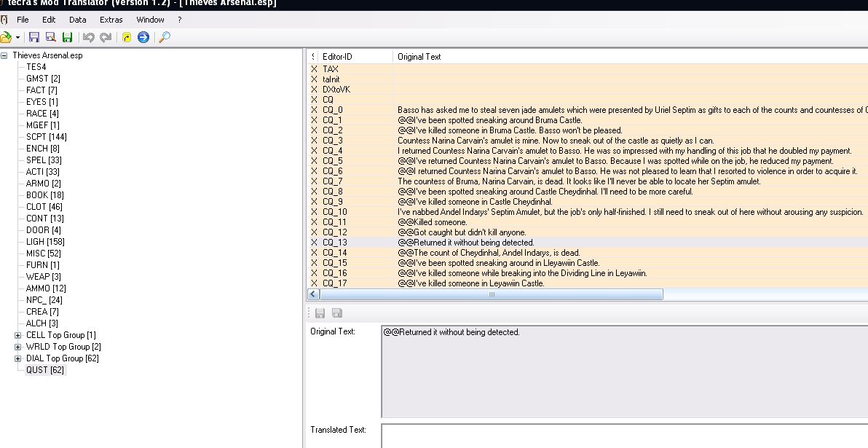Click the first save icon above Original Text
Viewport: 868px width, 448px height.
click(320, 313)
